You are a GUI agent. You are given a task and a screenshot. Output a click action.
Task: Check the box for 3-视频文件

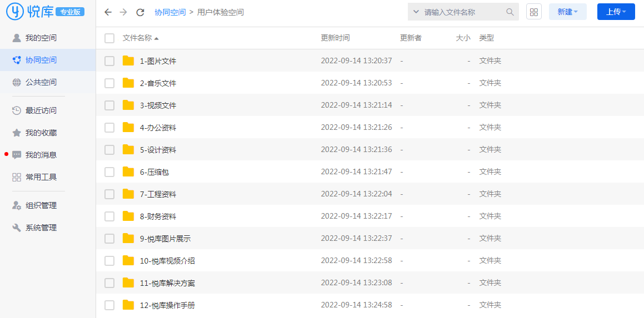tap(109, 105)
